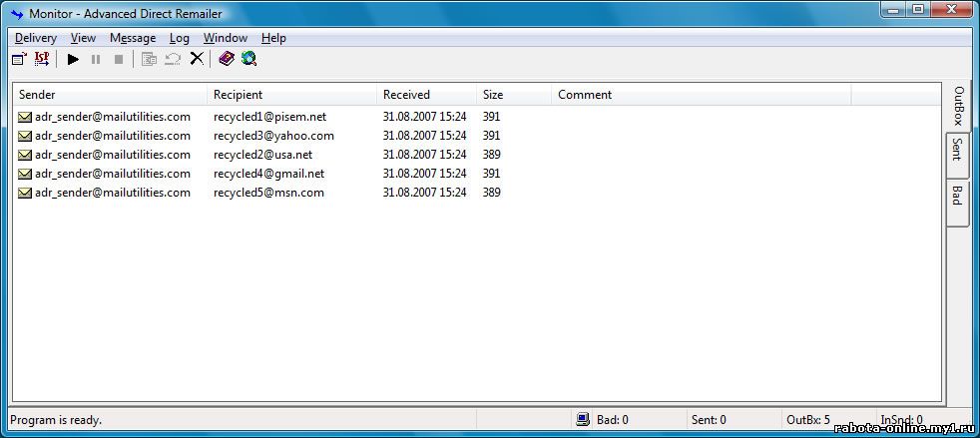
Task: Sort list by Recipient column header
Action: pyautogui.click(x=291, y=95)
